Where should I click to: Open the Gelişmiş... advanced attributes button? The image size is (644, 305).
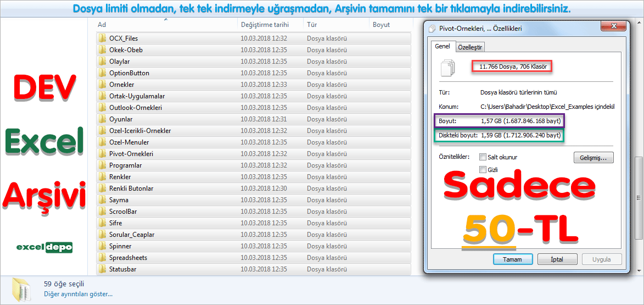(x=593, y=157)
